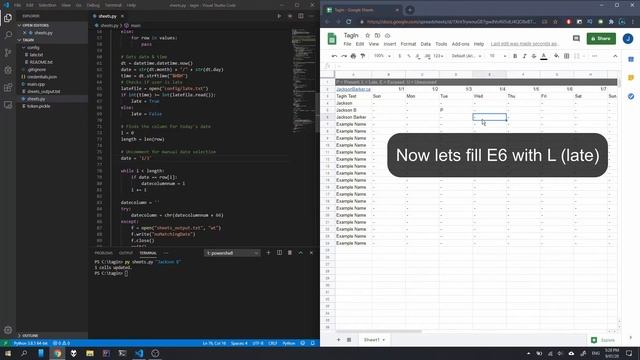The height and width of the screenshot is (360, 640).
Task: Open the Last edit history link
Action: 524,44
